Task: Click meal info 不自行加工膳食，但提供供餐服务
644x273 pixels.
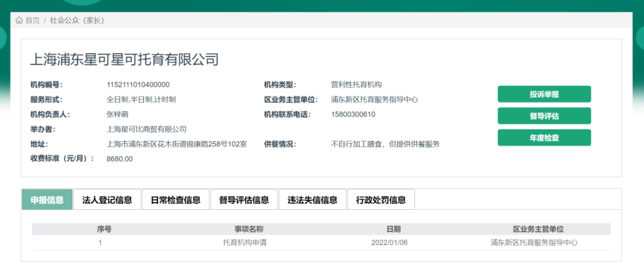Action: tap(385, 144)
